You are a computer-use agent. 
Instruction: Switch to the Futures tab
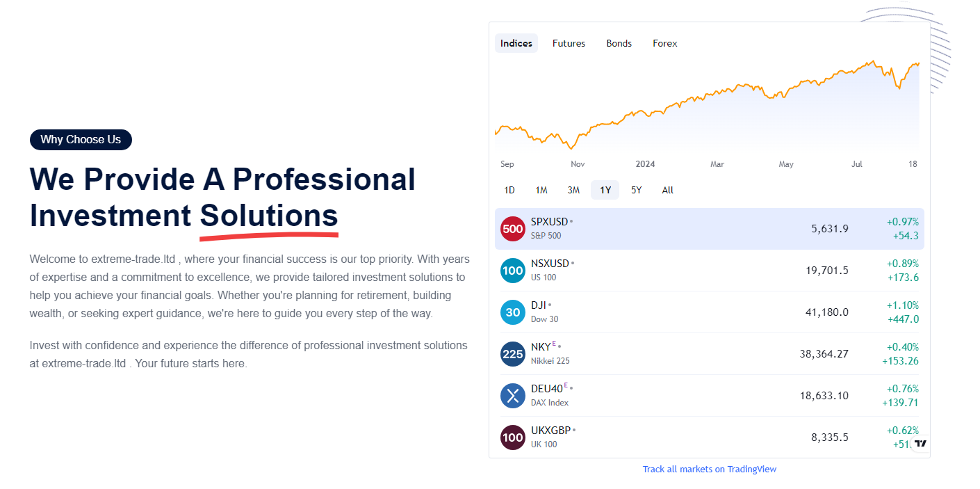click(x=569, y=43)
